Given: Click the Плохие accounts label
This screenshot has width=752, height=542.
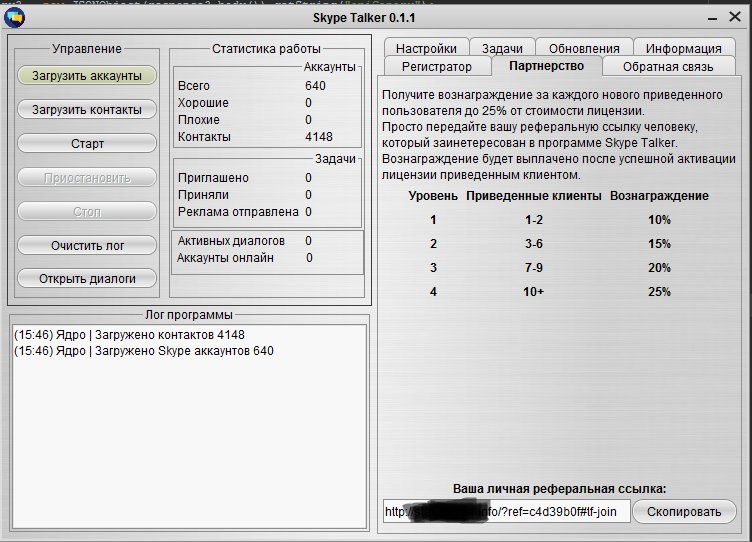Looking at the screenshot, I should 199,120.
